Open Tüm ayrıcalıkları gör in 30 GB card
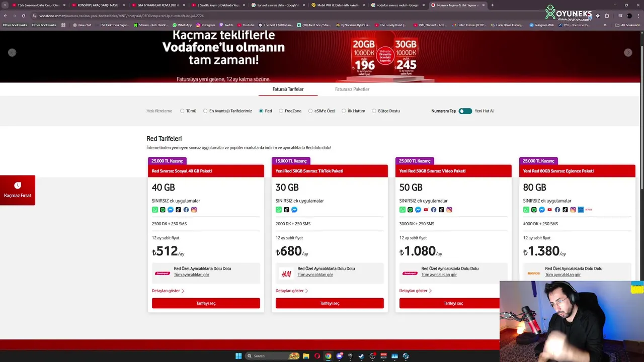 (x=315, y=275)
